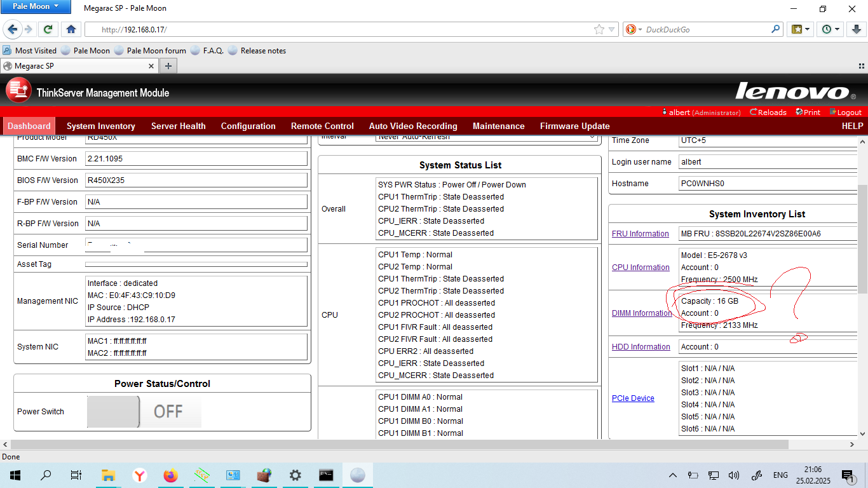Click the magnifier in the search box

click(776, 29)
